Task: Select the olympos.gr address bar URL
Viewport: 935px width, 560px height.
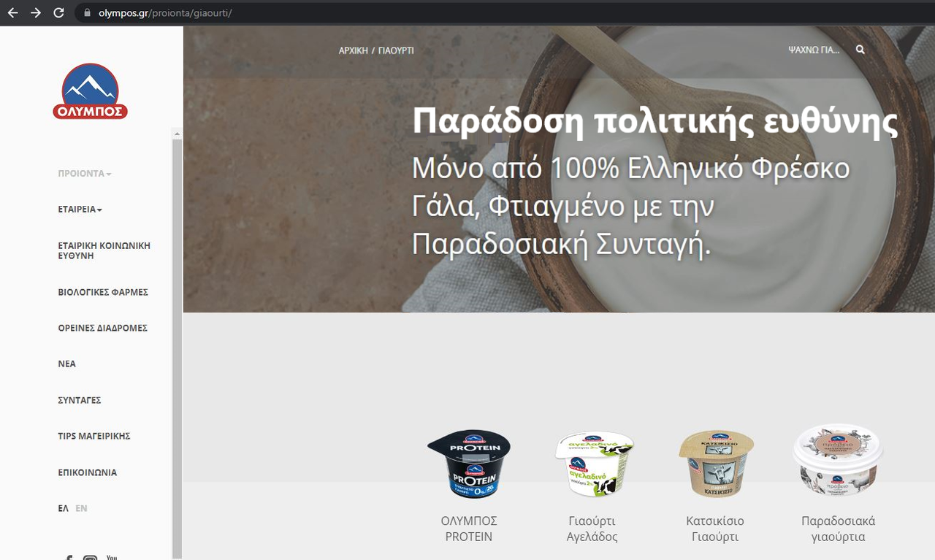Action: (164, 13)
